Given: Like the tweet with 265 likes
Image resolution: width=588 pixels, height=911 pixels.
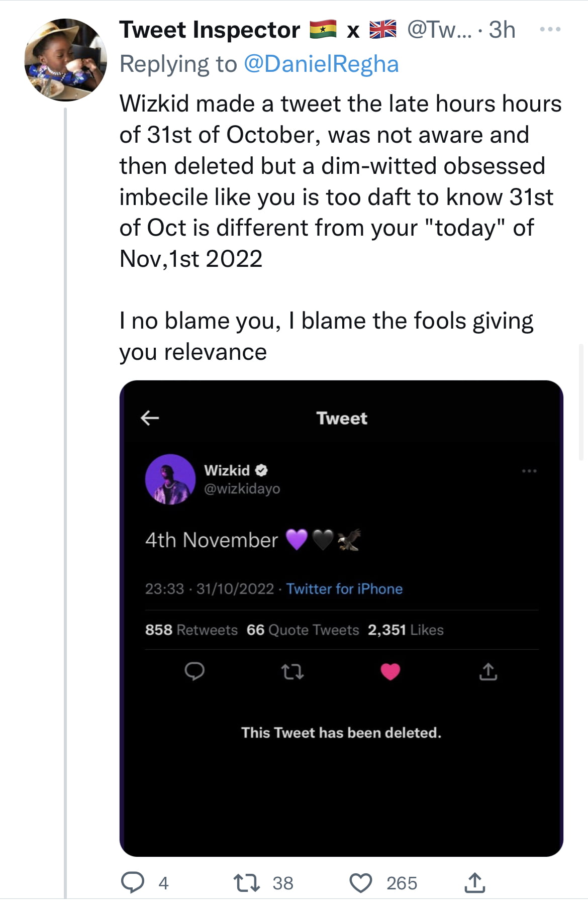Looking at the screenshot, I should click(x=361, y=883).
